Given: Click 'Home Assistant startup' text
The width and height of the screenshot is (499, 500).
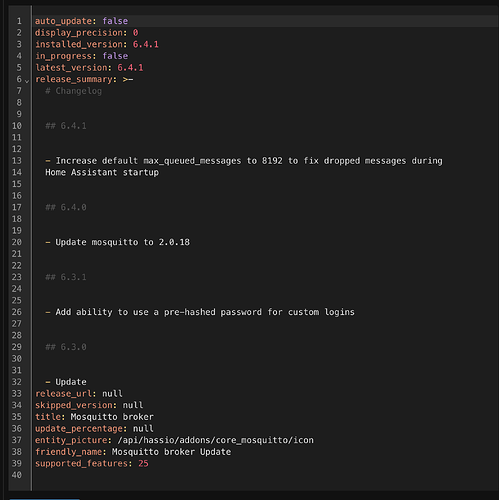Looking at the screenshot, I should (x=102, y=172).
